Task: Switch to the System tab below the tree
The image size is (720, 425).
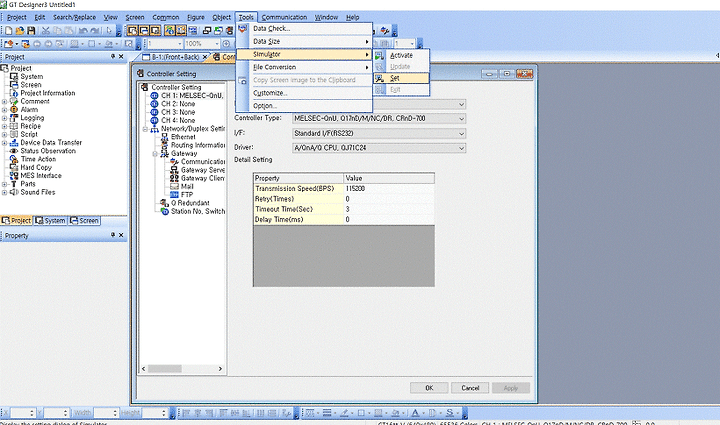Action: click(x=51, y=221)
